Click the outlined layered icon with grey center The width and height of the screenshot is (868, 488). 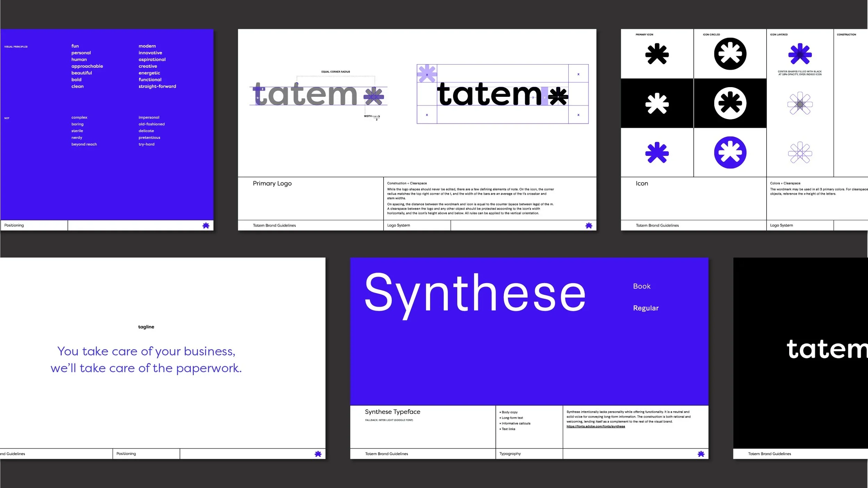click(x=800, y=103)
